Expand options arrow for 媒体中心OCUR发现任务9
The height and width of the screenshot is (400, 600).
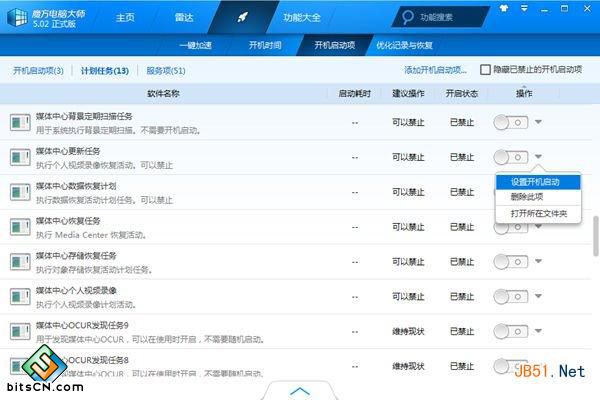coord(538,331)
